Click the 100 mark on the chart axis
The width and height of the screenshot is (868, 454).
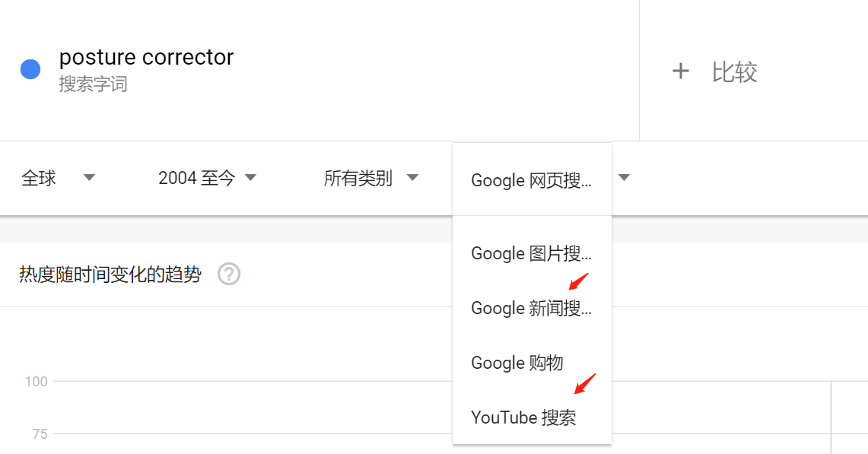[36, 381]
